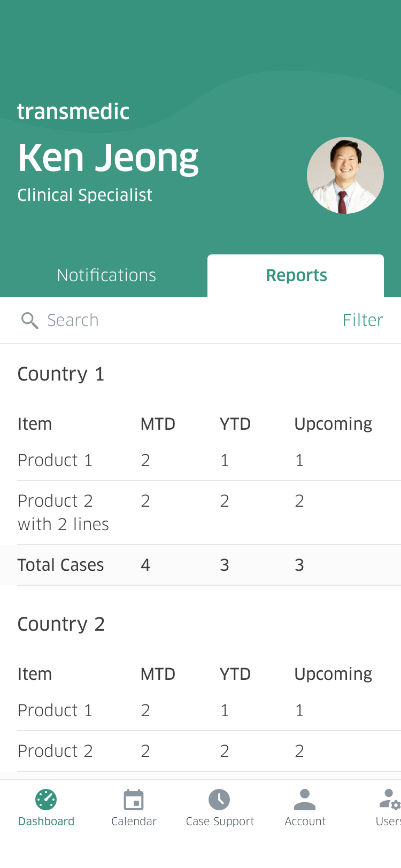Tap the transmedic brand logo text

73,112
